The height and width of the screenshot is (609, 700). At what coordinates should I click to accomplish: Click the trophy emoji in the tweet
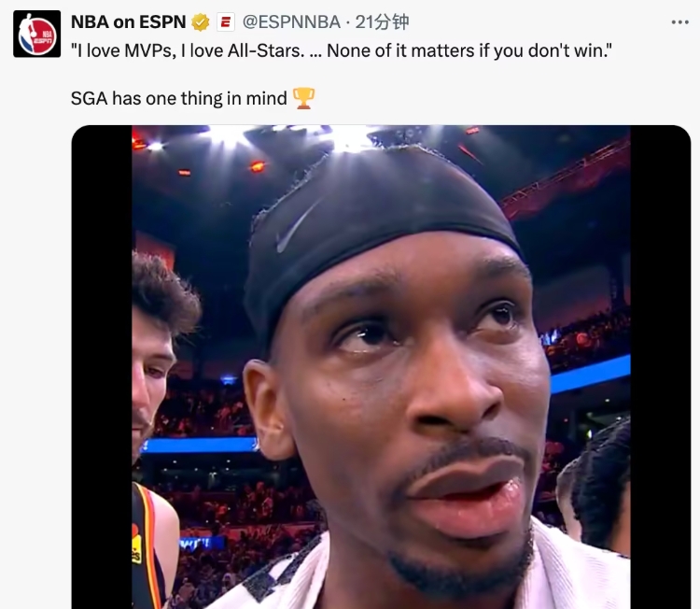tap(303, 98)
